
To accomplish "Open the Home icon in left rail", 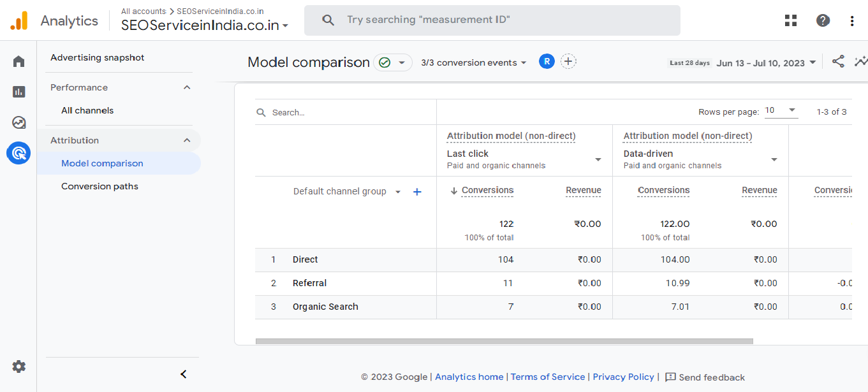I will tap(18, 62).
